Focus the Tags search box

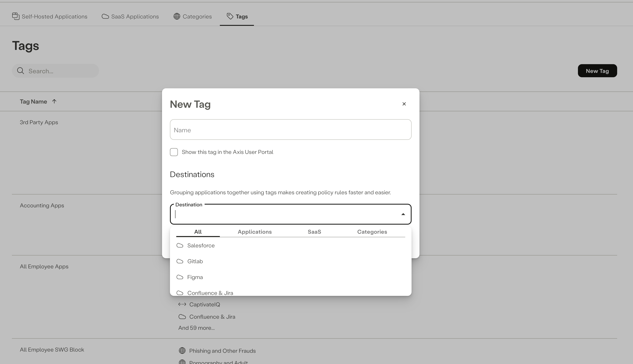(x=60, y=71)
